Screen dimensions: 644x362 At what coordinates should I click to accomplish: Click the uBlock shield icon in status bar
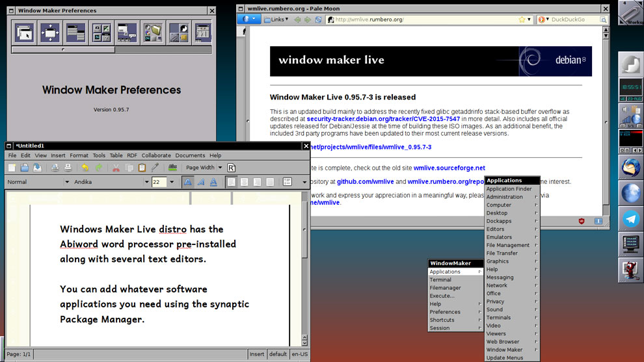pyautogui.click(x=582, y=221)
